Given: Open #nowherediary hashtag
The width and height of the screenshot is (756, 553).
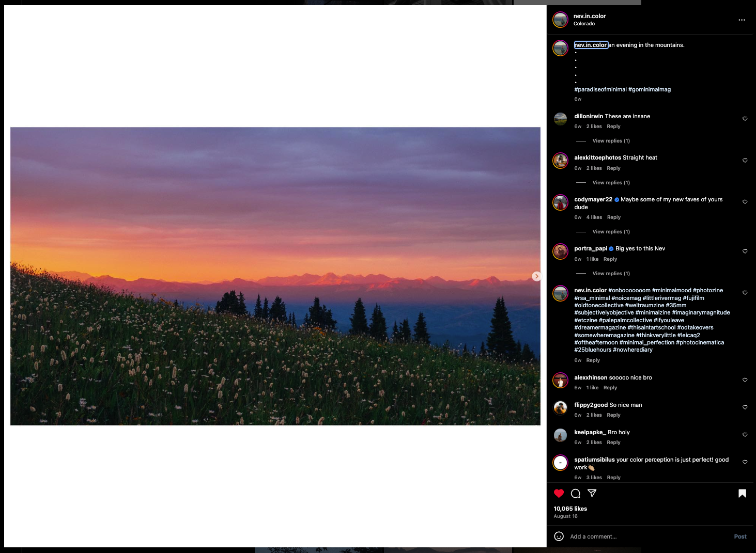Looking at the screenshot, I should click(x=632, y=350).
